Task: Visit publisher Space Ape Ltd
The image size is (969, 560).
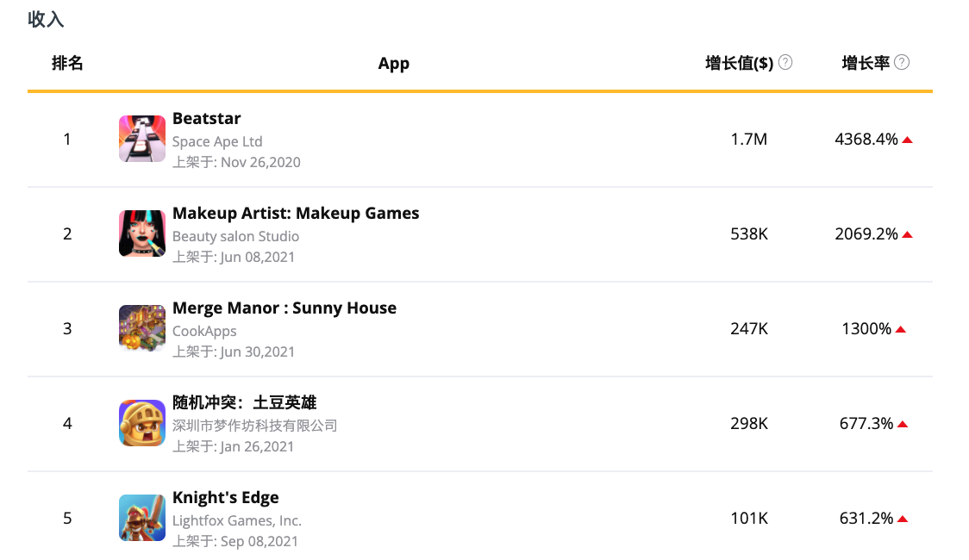Action: [217, 141]
